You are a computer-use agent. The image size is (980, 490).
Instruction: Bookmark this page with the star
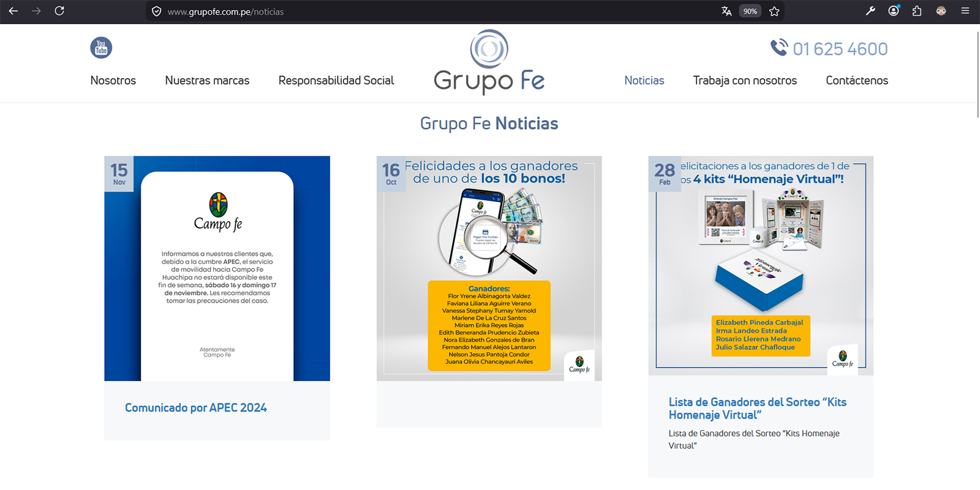tap(774, 11)
